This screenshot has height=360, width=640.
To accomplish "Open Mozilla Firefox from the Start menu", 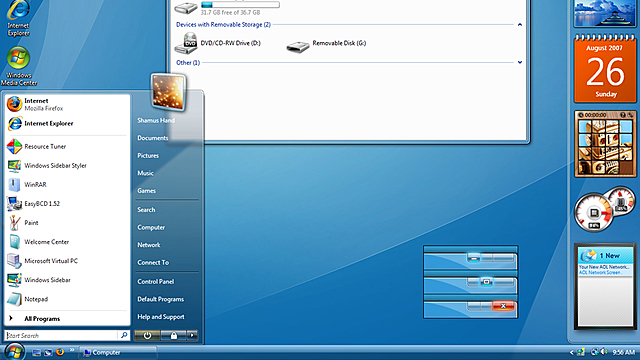I will point(67,104).
